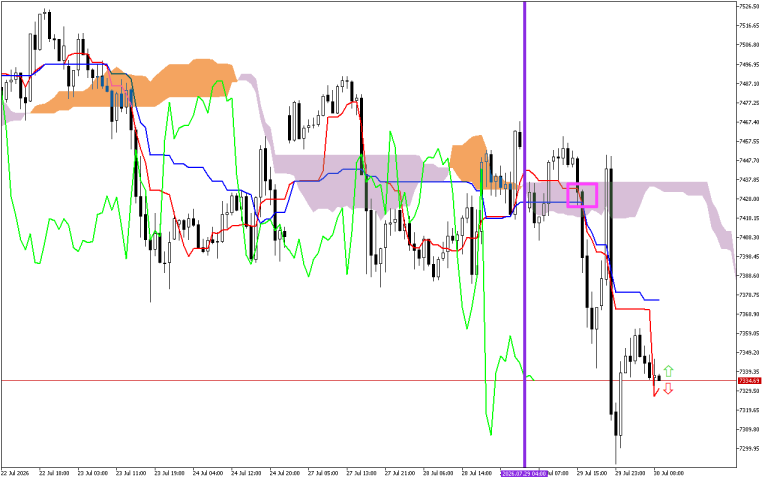Viewport: 768px width, 480px height.
Task: Click the 7408.30 price axis label
Action: (749, 237)
